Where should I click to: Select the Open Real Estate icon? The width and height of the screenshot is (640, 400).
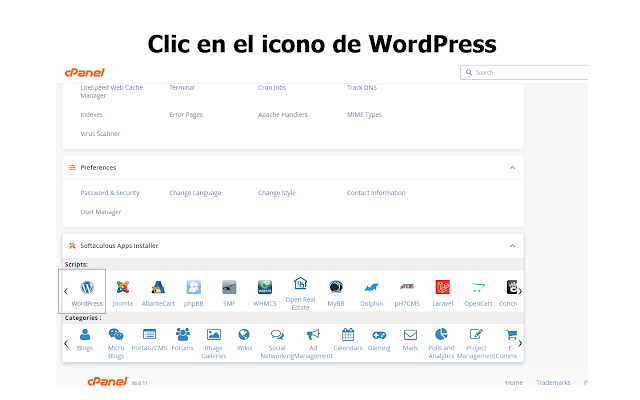300,283
